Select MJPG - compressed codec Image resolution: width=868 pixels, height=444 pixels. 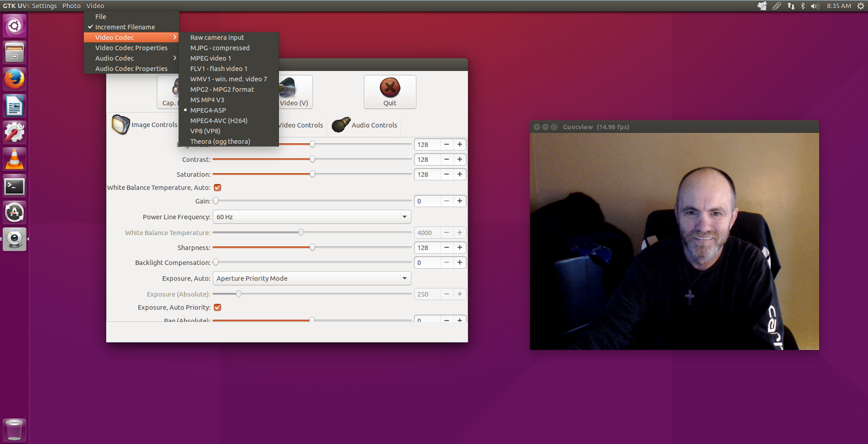228,48
